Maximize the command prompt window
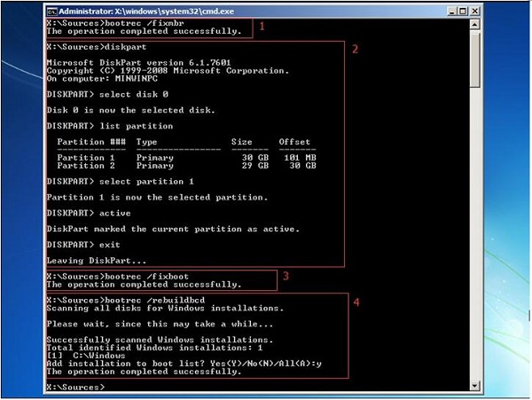This screenshot has height=400, width=532. pyautogui.click(x=463, y=12)
